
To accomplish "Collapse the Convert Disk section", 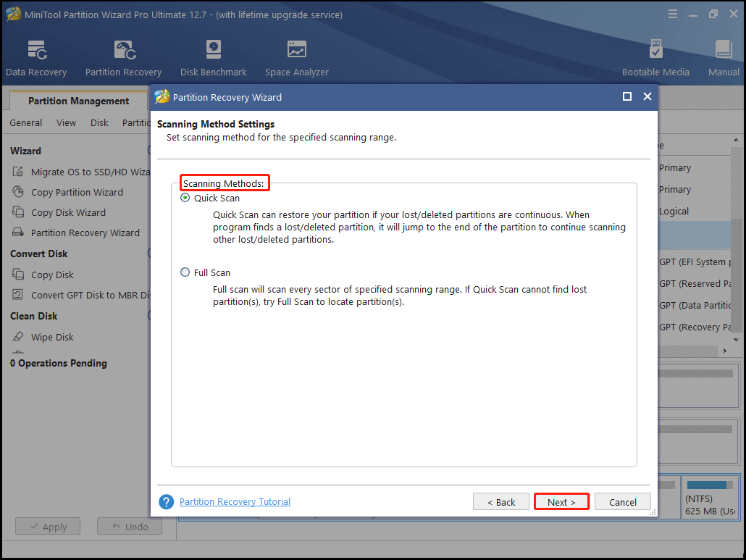I will [x=149, y=254].
